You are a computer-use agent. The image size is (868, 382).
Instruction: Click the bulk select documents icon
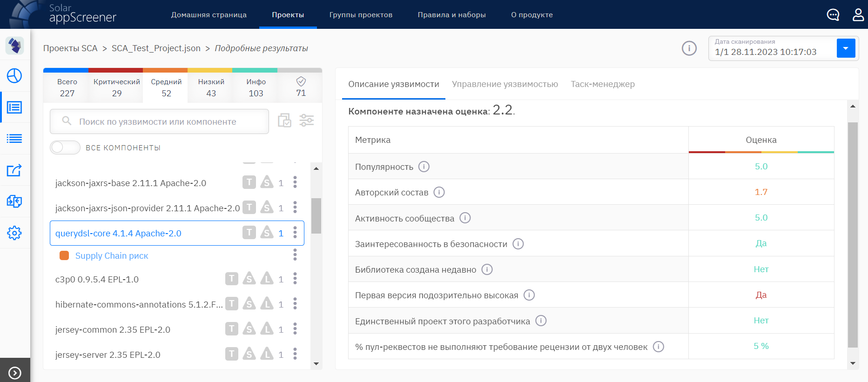(x=284, y=121)
